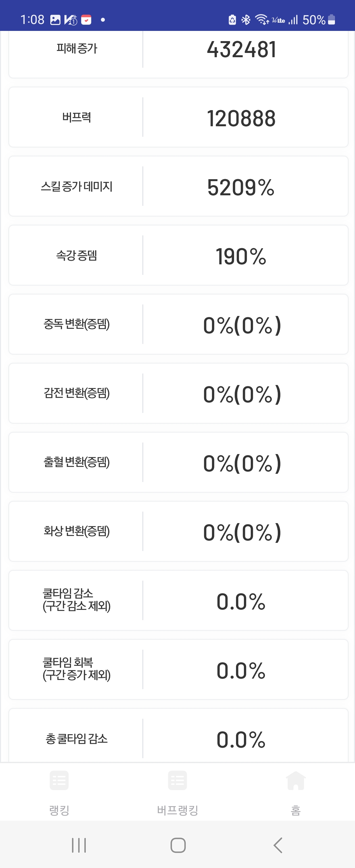Tap the 홈 house icon

(x=296, y=780)
